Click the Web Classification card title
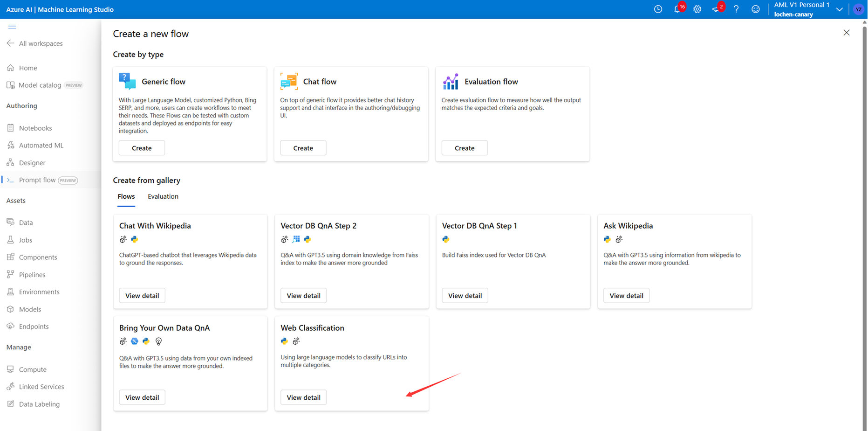868x431 pixels. click(312, 328)
